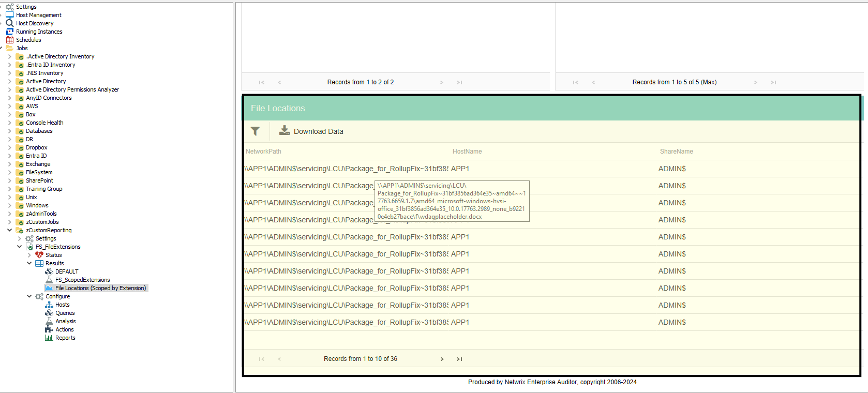The width and height of the screenshot is (868, 393).
Task: Sort by the ShareName column header
Action: point(676,152)
